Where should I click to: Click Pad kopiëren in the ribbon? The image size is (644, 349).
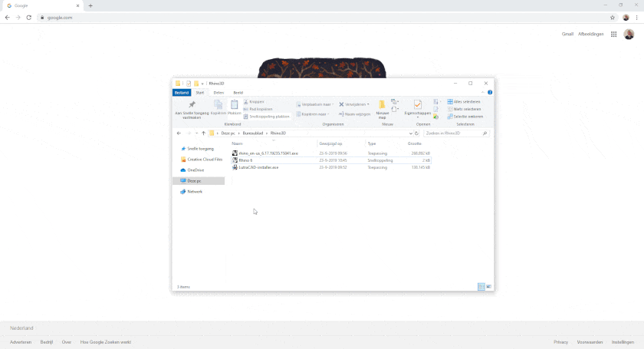point(258,109)
